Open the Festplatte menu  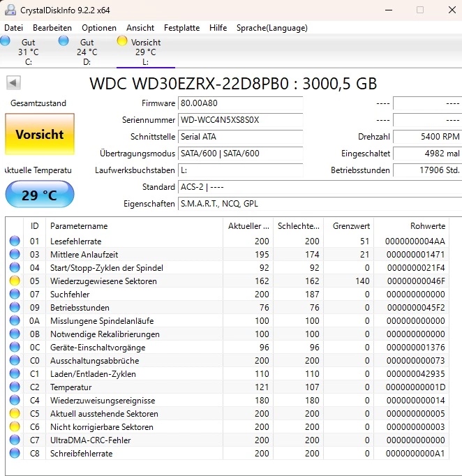182,28
